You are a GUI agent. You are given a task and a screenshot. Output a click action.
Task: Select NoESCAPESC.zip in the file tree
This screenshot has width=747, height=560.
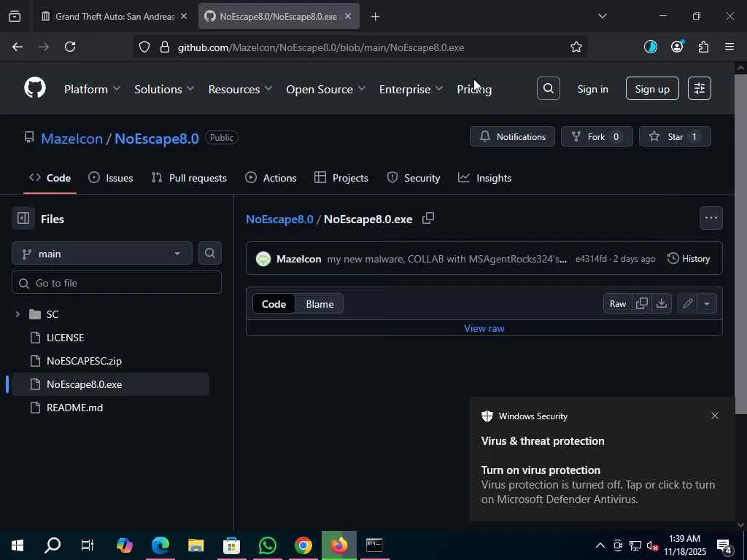(x=84, y=361)
